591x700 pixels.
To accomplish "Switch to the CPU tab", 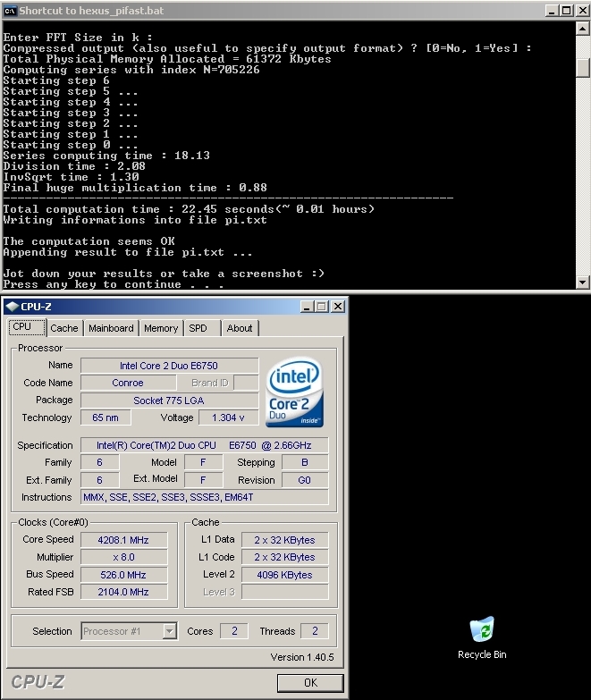I will (x=27, y=327).
